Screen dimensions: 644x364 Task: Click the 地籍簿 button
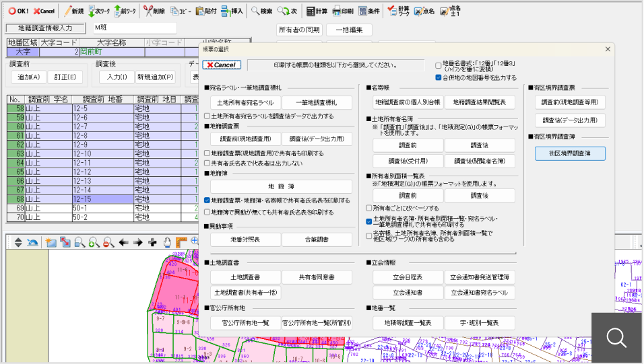point(280,186)
